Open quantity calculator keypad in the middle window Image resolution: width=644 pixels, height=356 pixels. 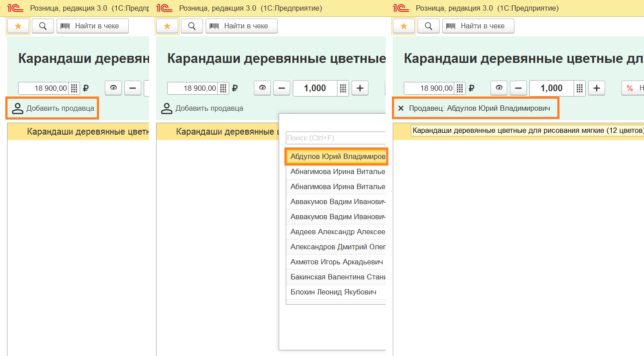point(343,88)
